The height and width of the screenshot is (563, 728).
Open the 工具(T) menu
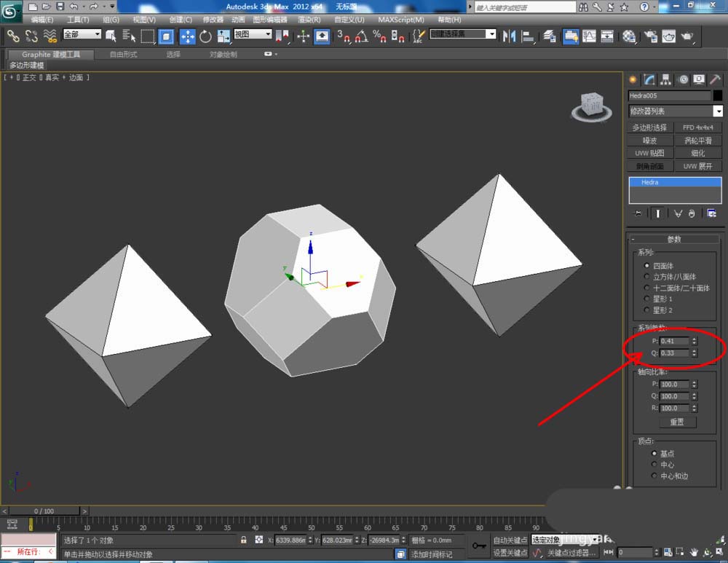coord(78,20)
